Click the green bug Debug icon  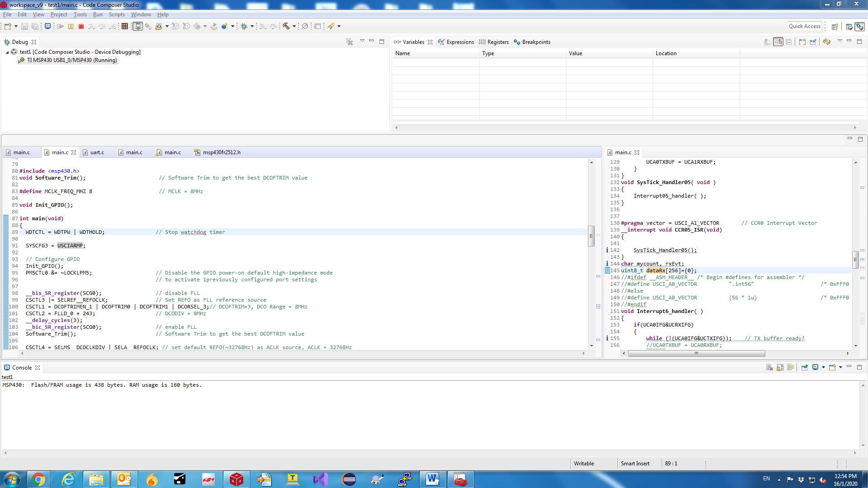click(x=244, y=26)
